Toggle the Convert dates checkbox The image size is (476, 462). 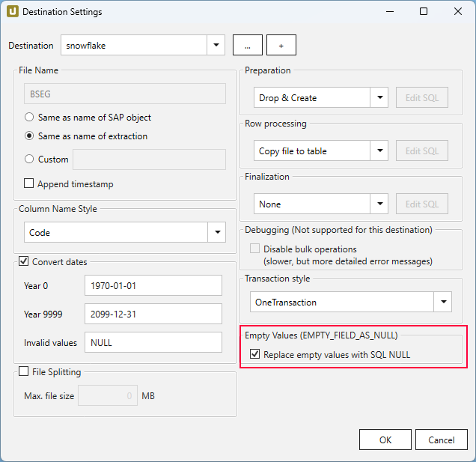23,262
